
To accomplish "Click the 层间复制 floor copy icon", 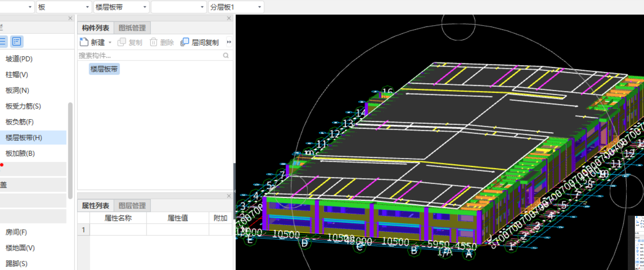I will [x=185, y=42].
